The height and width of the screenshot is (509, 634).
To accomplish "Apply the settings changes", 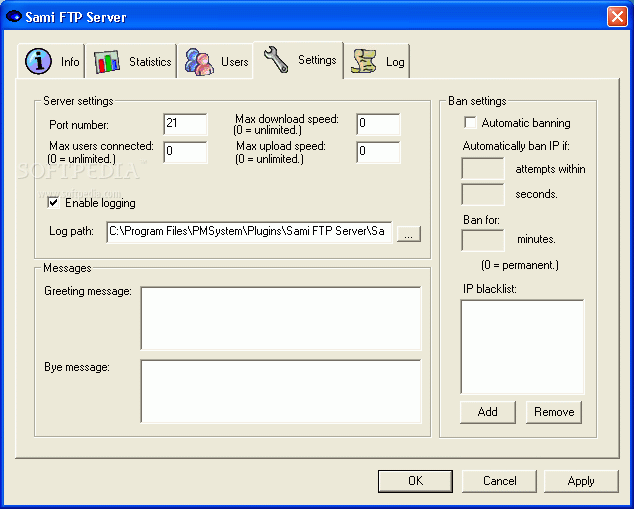I will pyautogui.click(x=581, y=481).
